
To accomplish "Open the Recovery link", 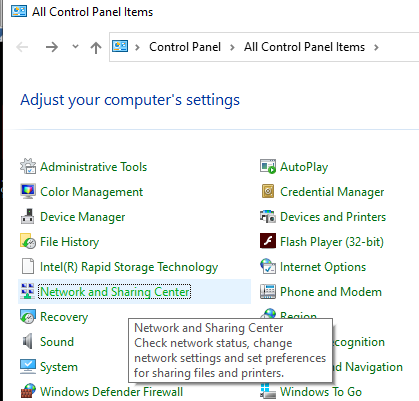I will pos(64,317).
